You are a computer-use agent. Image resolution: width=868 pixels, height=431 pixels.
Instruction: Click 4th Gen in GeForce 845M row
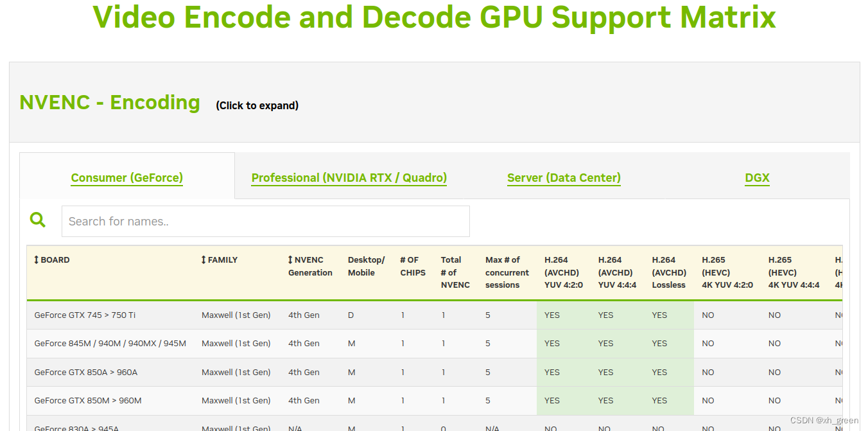tap(304, 344)
